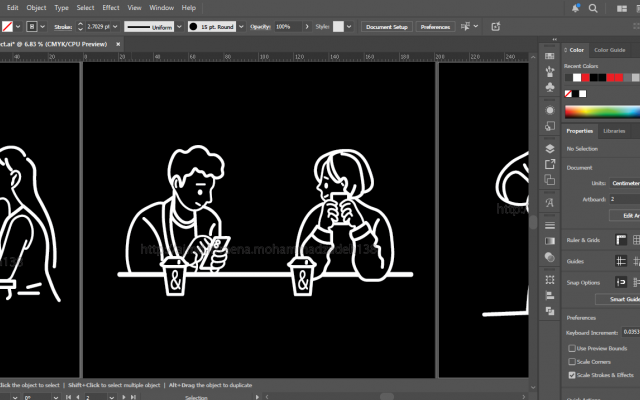Open the Character styles panel icon
The height and width of the screenshot is (400, 640).
tap(550, 202)
